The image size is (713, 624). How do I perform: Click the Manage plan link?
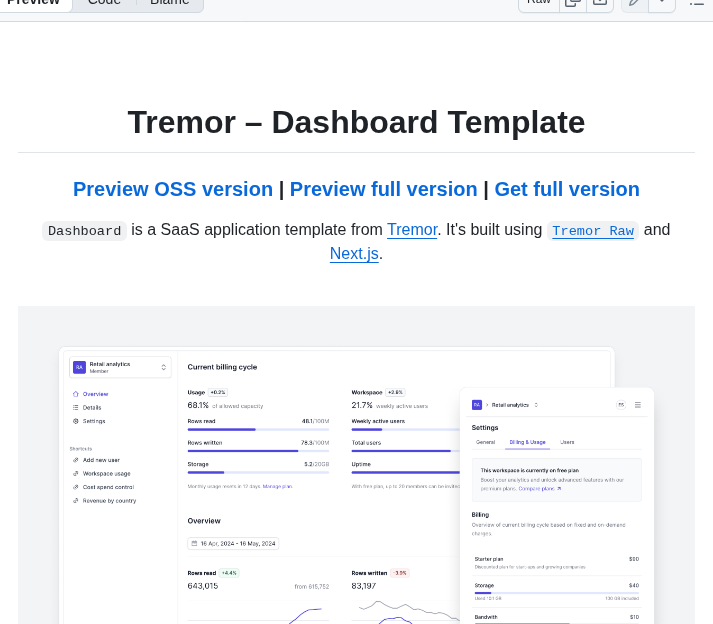277,487
